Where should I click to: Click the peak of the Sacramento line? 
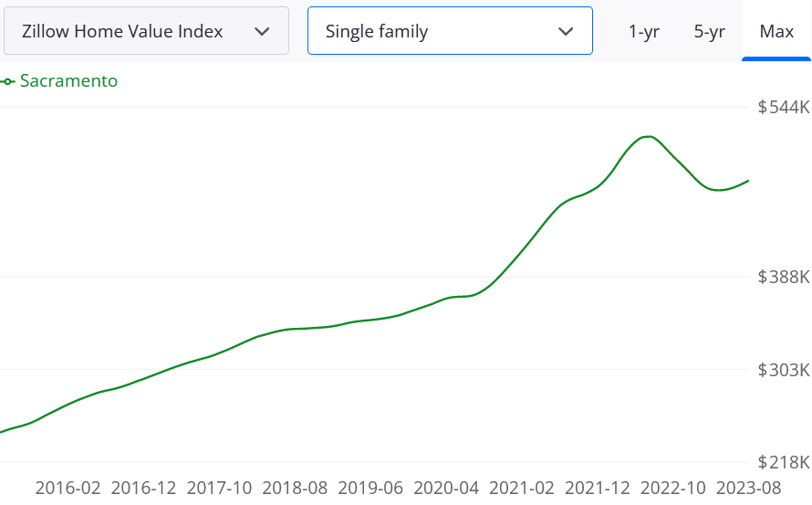click(647, 137)
